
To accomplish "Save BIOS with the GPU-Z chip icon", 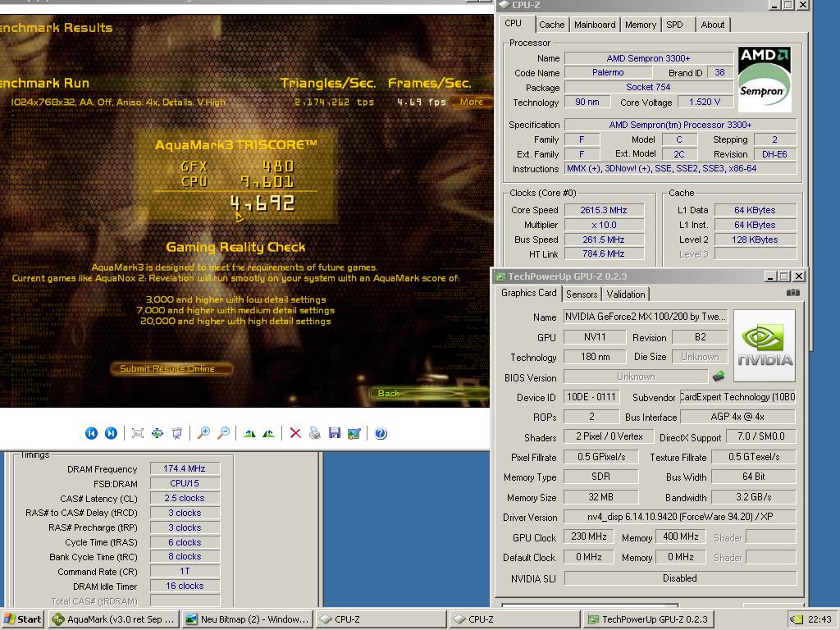I will tap(719, 376).
